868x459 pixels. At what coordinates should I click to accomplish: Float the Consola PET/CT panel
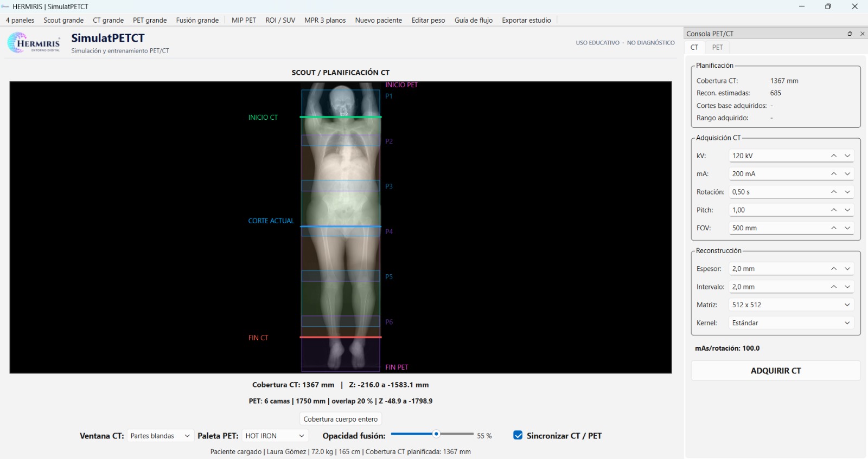click(850, 34)
